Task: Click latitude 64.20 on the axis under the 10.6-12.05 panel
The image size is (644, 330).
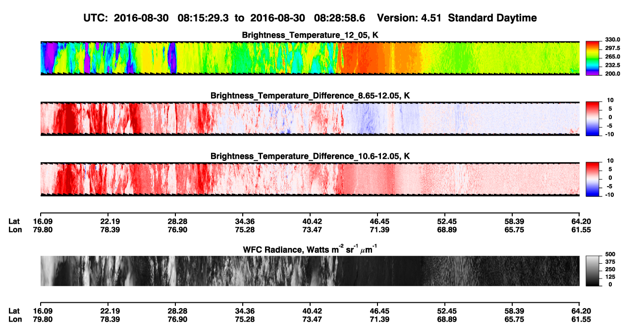Action: coord(582,221)
